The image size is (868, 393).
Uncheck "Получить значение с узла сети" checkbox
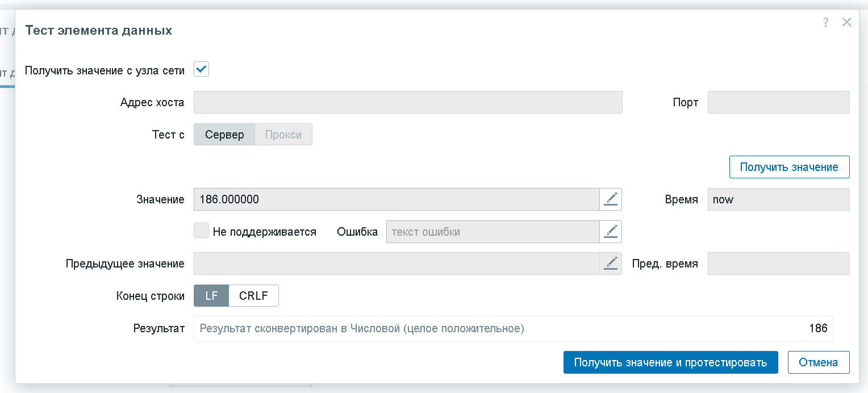[x=202, y=70]
